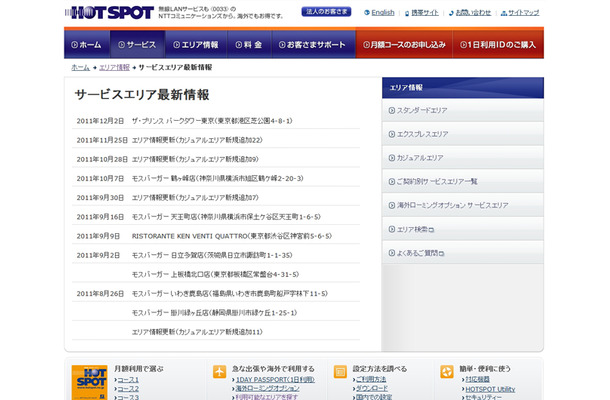Click the 2011年8月26日 date

coord(100,293)
